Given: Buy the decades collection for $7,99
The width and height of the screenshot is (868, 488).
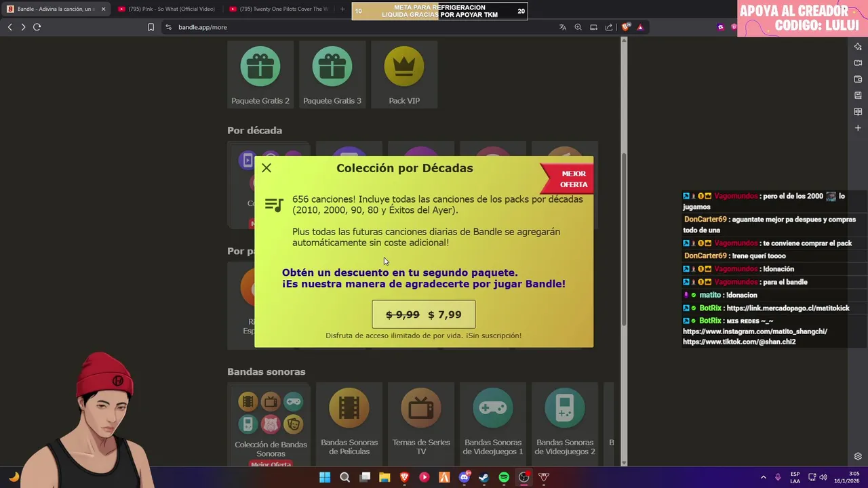Looking at the screenshot, I should coord(424,314).
